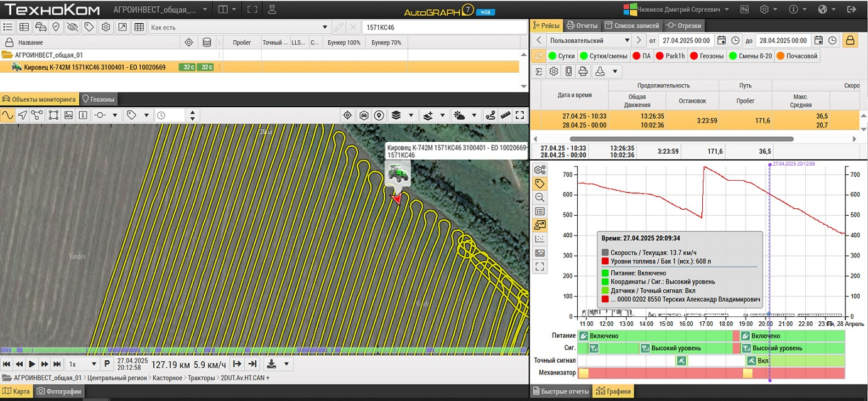Open calendar for end date

(x=818, y=40)
